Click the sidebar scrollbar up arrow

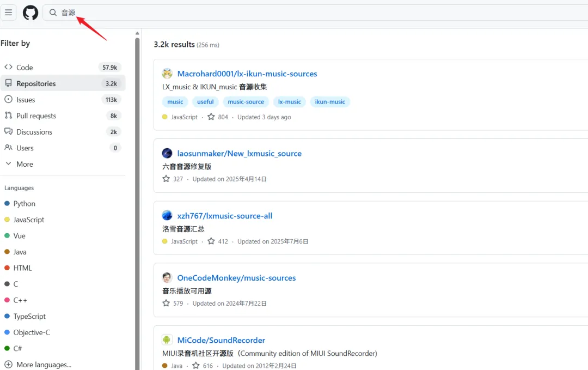(137, 33)
